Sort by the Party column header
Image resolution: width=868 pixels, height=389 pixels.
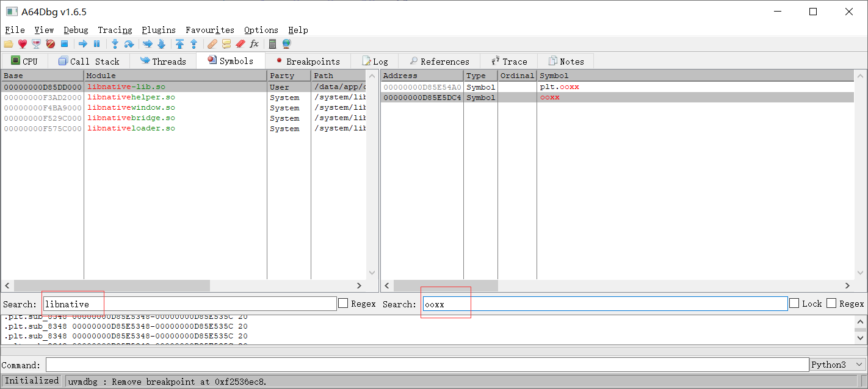(x=289, y=76)
